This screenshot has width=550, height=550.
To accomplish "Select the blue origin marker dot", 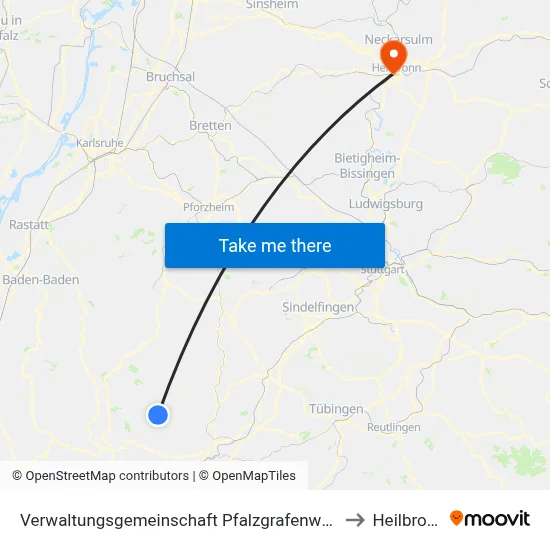I will [x=158, y=415].
